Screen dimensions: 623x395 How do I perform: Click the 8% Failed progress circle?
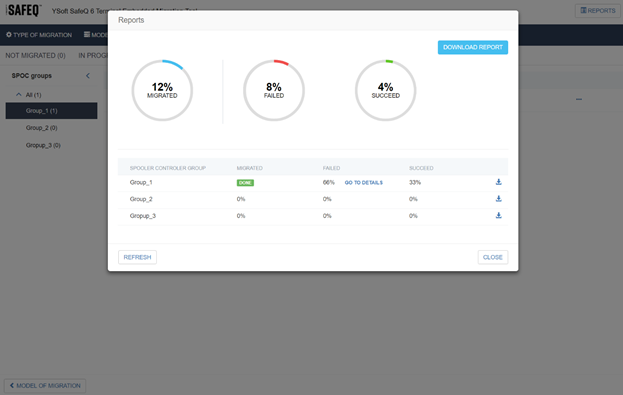(x=274, y=91)
